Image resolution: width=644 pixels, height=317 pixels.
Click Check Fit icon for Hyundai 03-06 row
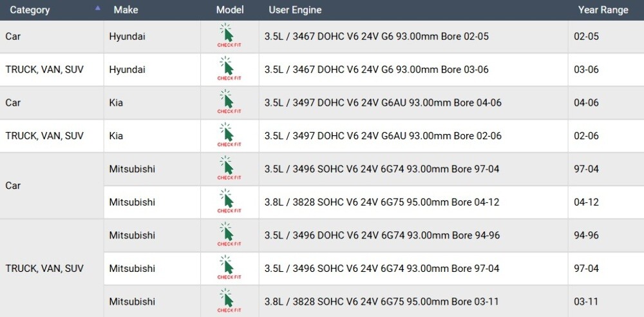pyautogui.click(x=229, y=69)
